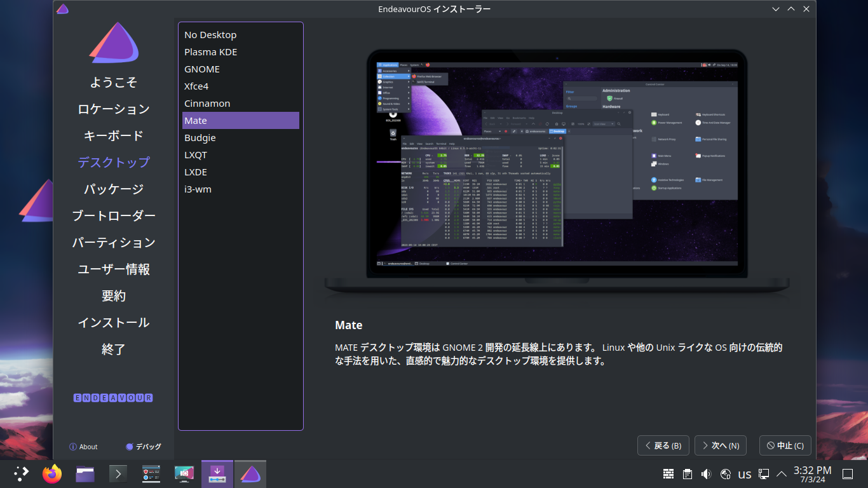Click the デスクトップ step in sidebar
The image size is (868, 488).
114,163
